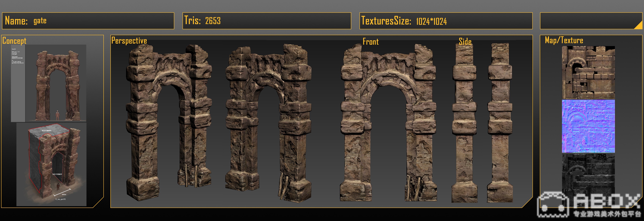The height and width of the screenshot is (221, 644).
Task: Click the right side-view pillar render
Action: point(500,123)
